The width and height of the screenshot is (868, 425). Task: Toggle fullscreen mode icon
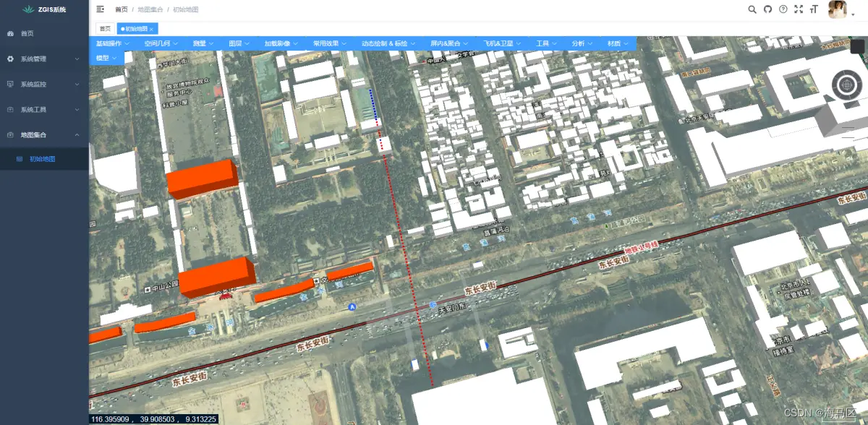[x=799, y=9]
